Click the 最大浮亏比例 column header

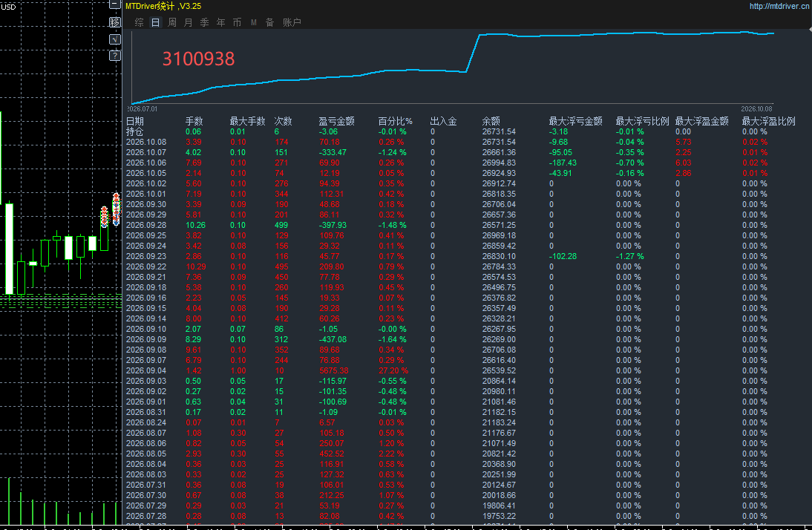[642, 121]
